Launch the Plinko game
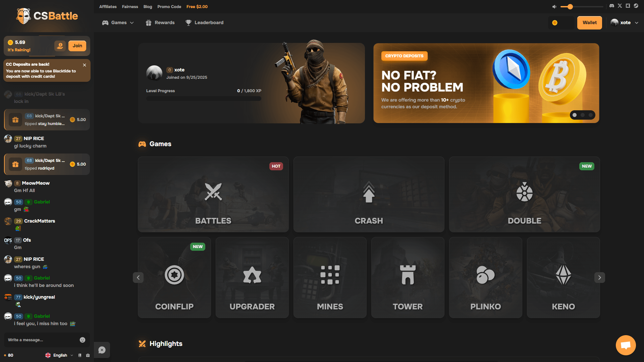This screenshot has height=362, width=644. point(485,277)
